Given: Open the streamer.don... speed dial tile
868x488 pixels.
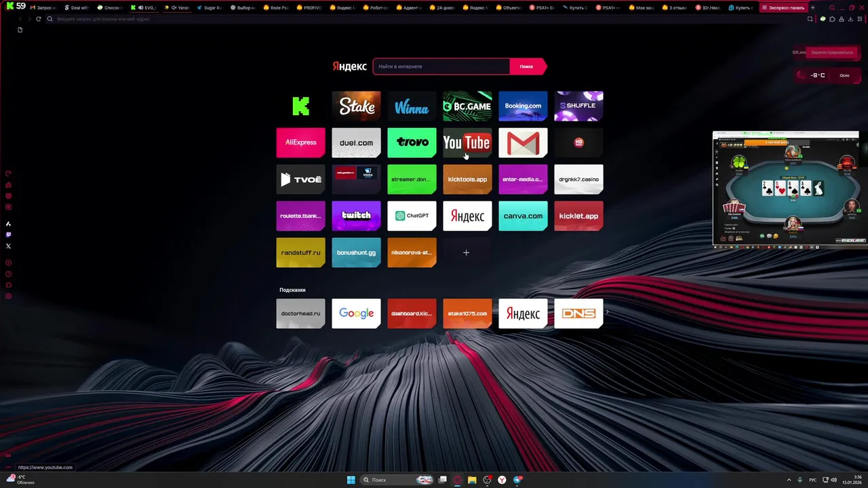Looking at the screenshot, I should click(412, 180).
